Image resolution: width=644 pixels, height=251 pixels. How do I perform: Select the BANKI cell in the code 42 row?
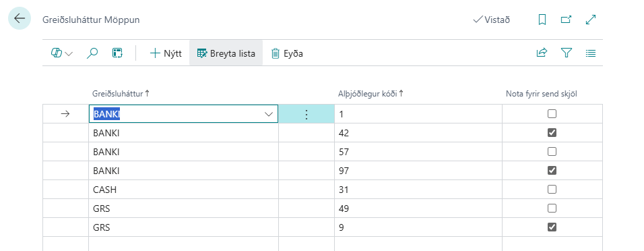(x=184, y=133)
